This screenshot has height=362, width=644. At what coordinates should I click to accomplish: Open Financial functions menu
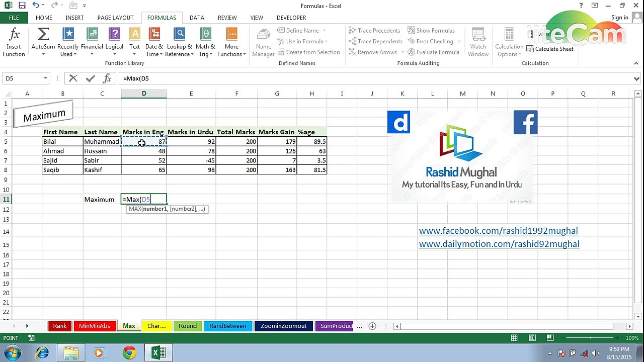click(92, 42)
